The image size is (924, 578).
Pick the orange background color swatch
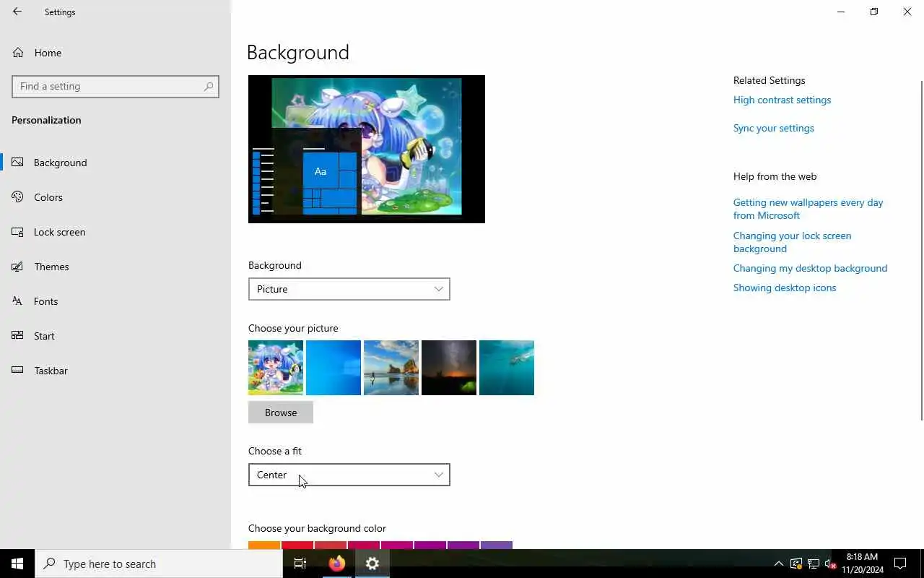point(264,545)
